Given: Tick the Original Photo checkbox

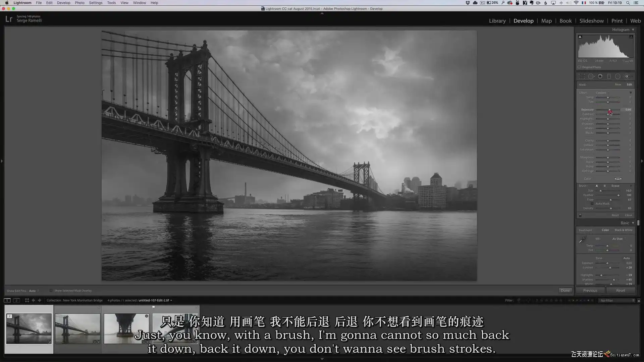Looking at the screenshot, I should tap(579, 67).
